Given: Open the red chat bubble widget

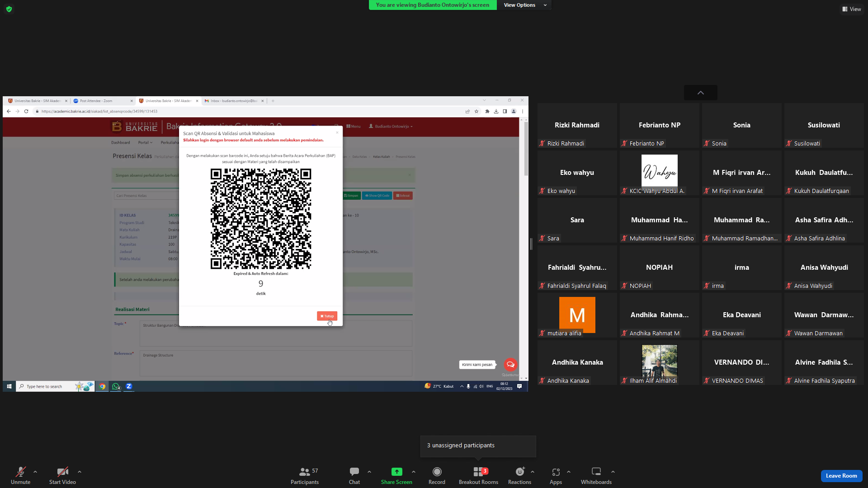Looking at the screenshot, I should tap(510, 365).
